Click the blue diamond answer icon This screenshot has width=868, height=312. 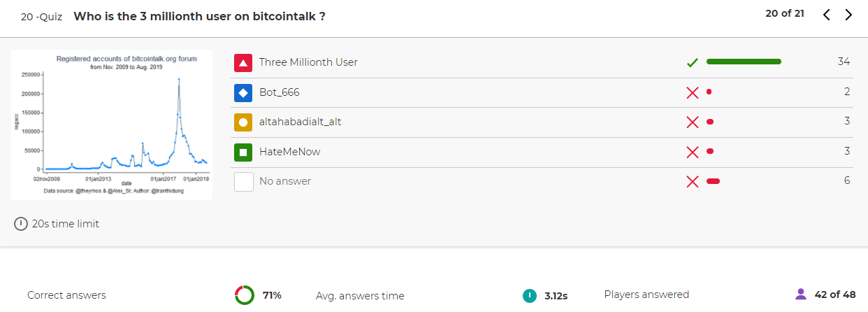point(243,92)
